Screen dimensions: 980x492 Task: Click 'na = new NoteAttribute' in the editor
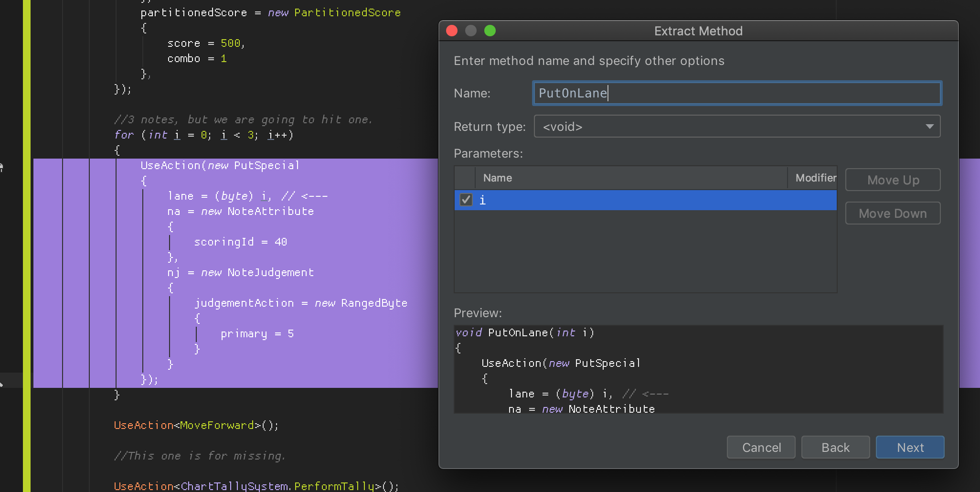(240, 212)
